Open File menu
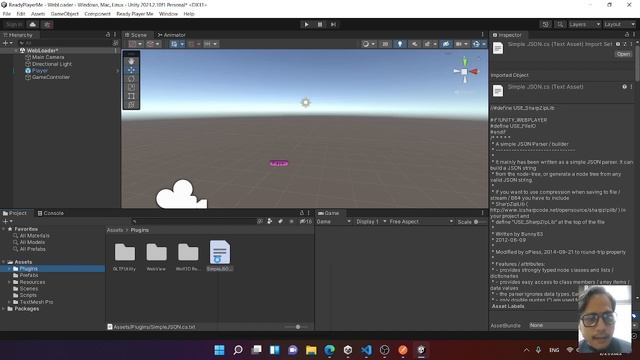Viewport: 640px width, 360px height. point(7,14)
